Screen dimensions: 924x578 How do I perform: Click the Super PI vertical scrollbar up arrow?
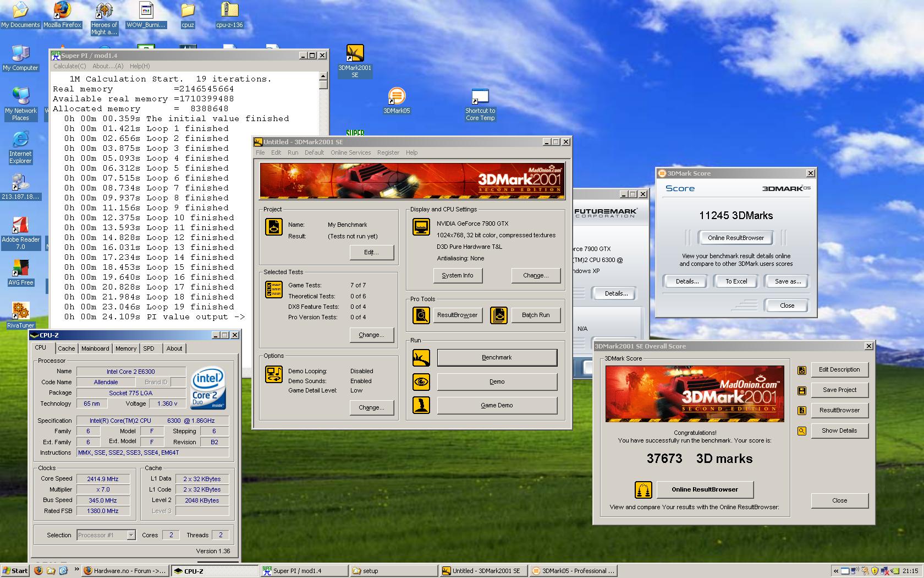point(323,77)
